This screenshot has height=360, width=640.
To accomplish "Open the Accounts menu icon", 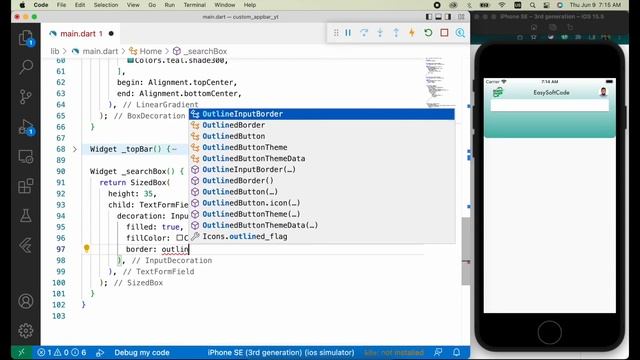I will (x=26, y=301).
